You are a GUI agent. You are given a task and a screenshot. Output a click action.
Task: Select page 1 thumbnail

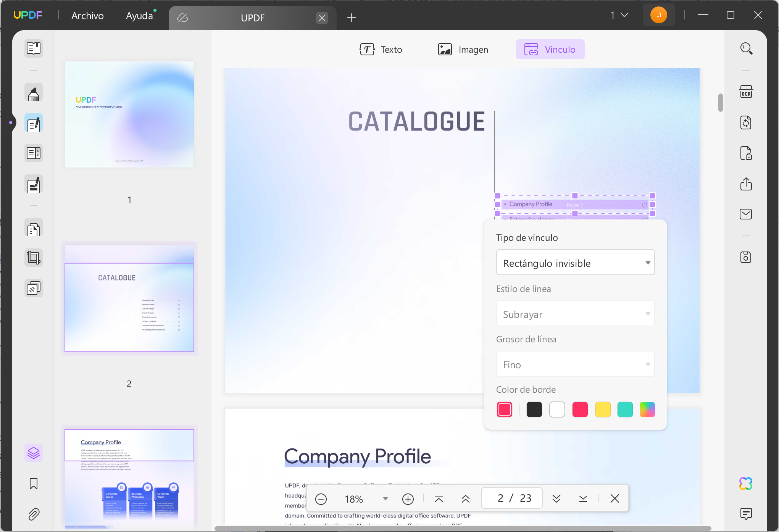tap(129, 114)
